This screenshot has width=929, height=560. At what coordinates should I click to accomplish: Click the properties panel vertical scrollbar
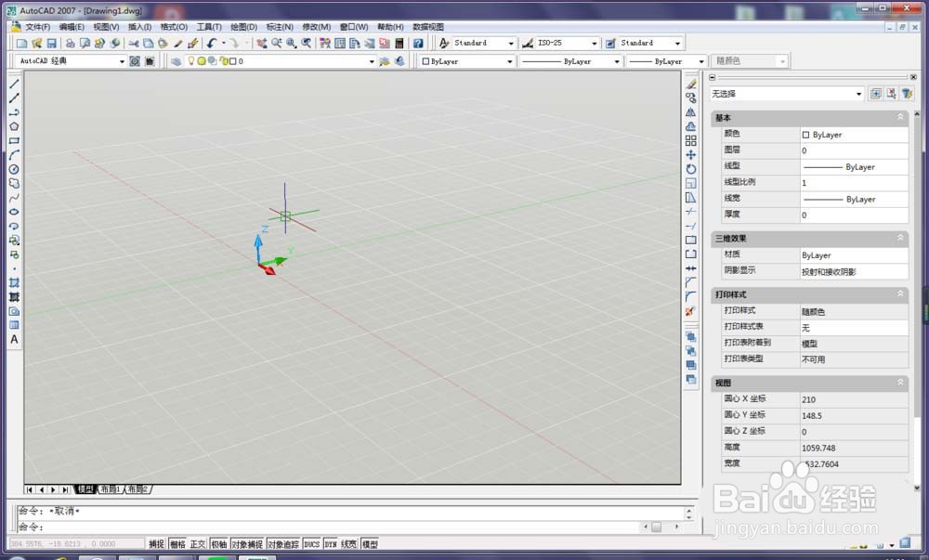[917, 300]
